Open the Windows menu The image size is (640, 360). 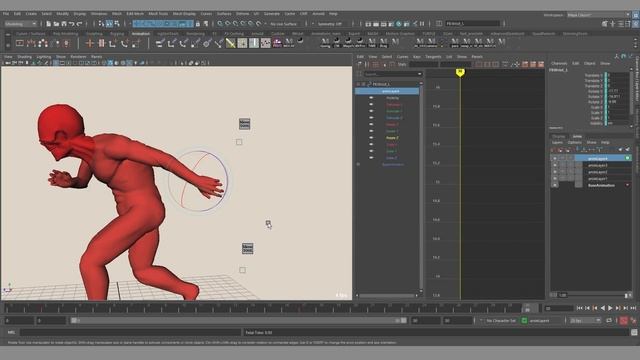pyautogui.click(x=99, y=14)
